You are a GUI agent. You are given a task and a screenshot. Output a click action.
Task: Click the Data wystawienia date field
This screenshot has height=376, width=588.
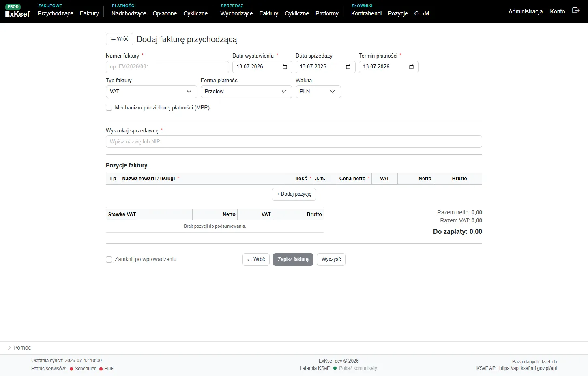[x=262, y=67]
